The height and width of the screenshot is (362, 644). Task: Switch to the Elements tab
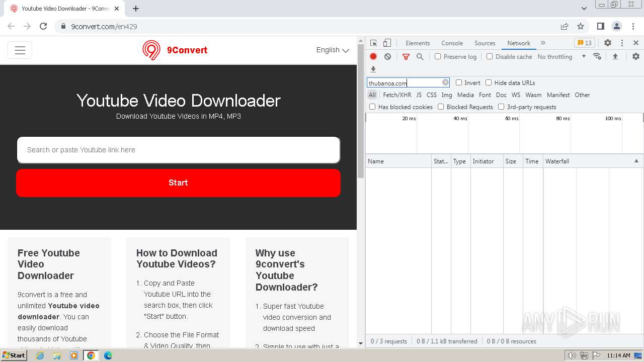pos(418,43)
